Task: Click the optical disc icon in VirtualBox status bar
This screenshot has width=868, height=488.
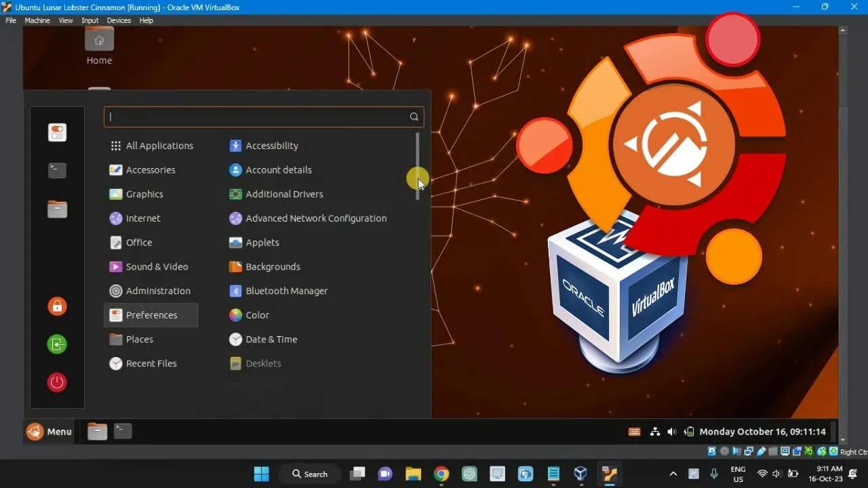Action: (x=724, y=451)
